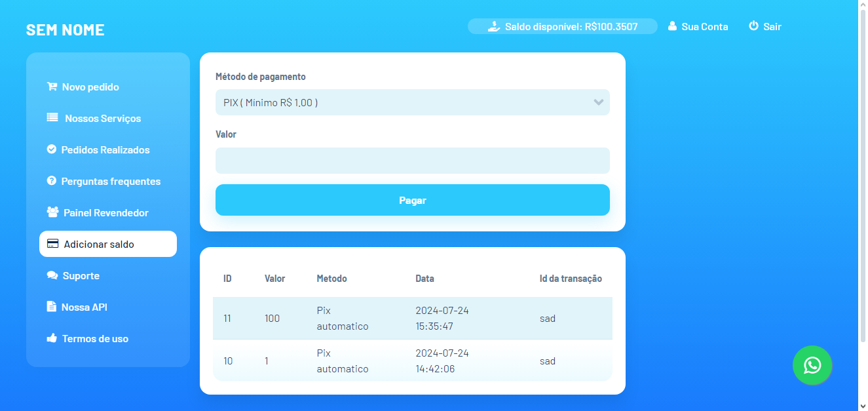
Task: Click the Valor input field
Action: (x=413, y=161)
